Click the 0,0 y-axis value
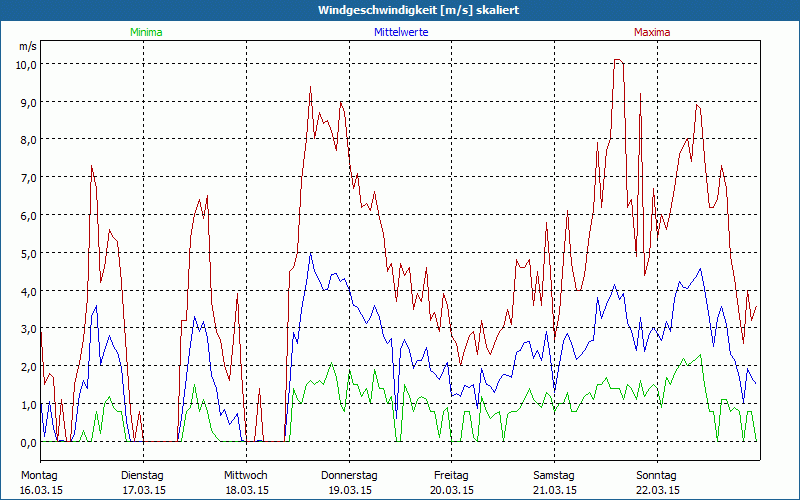The image size is (800, 500). (x=28, y=442)
